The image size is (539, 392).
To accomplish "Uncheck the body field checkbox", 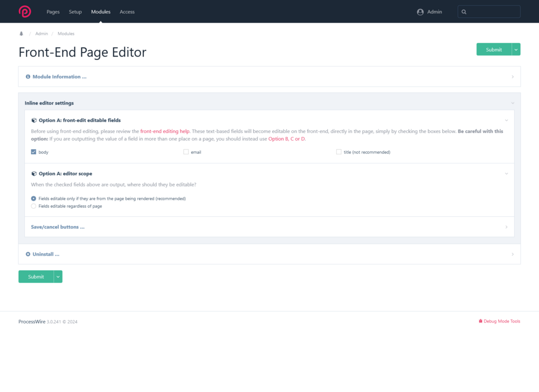I will pos(34,152).
